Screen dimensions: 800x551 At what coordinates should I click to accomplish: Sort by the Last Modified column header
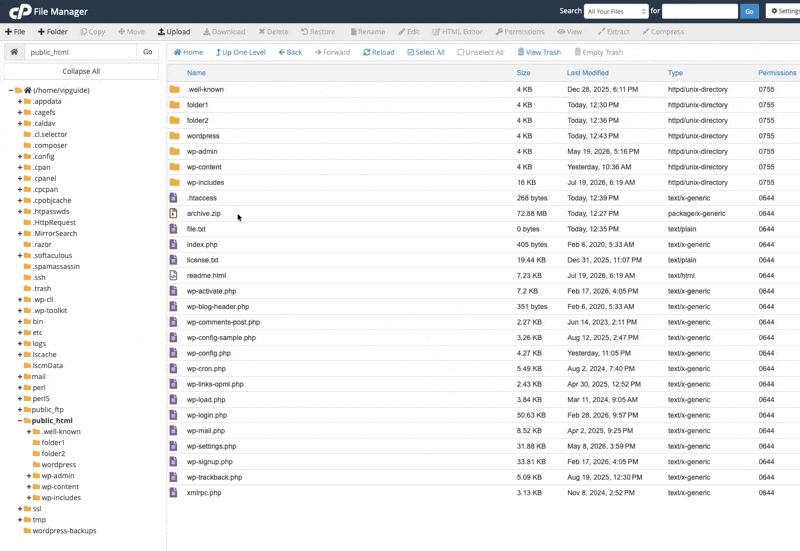[x=588, y=73]
